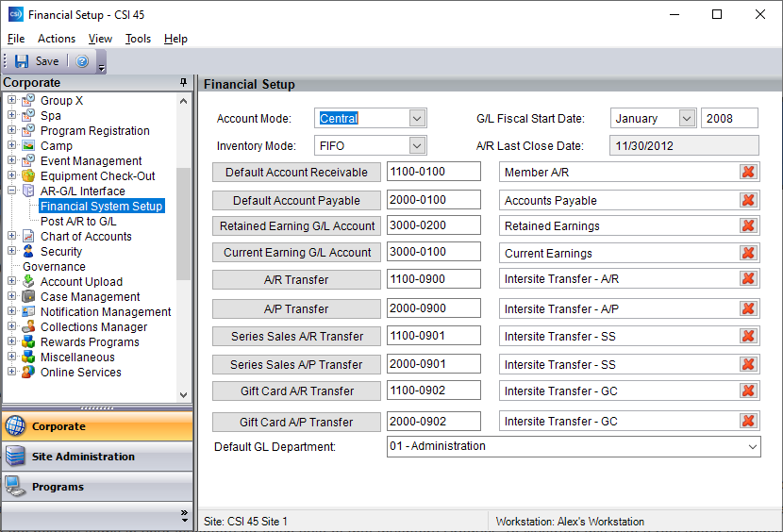
Task: Click the Security person icon
Action: pos(28,251)
